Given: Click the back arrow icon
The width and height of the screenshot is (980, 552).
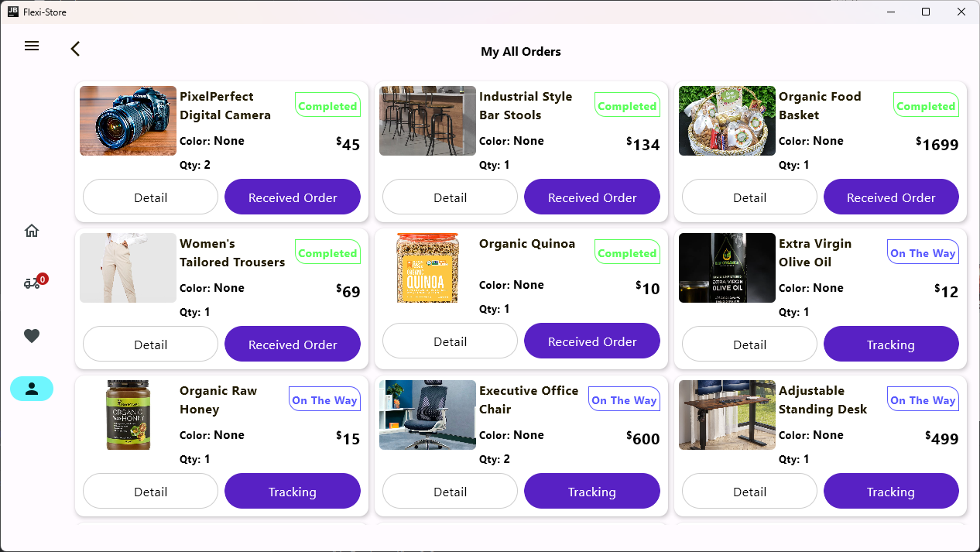Looking at the screenshot, I should coord(75,50).
